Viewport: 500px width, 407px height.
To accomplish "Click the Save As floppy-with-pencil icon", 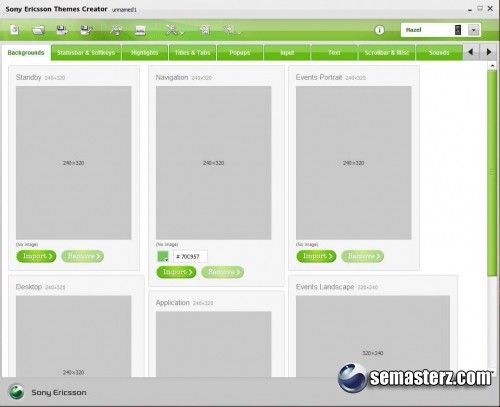I will click(87, 30).
